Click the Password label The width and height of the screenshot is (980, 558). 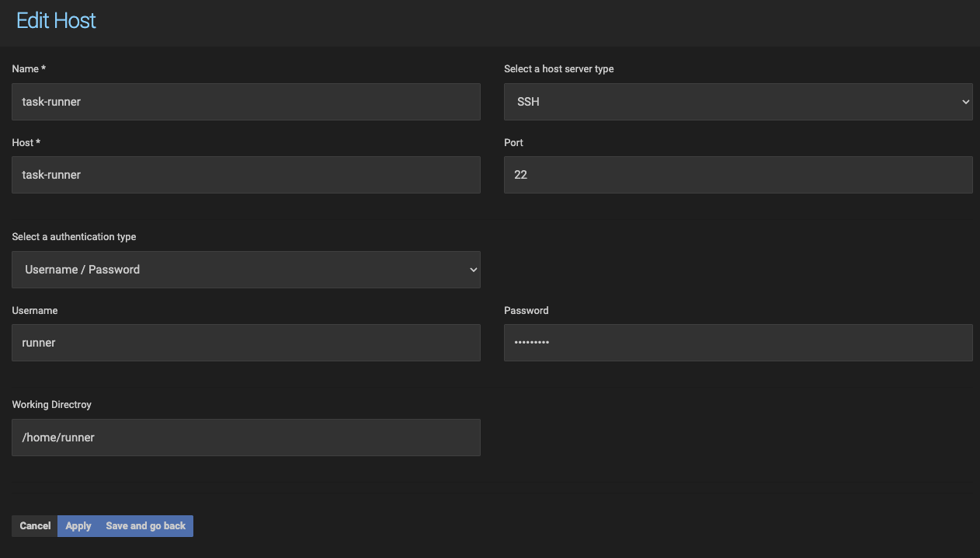coord(526,310)
